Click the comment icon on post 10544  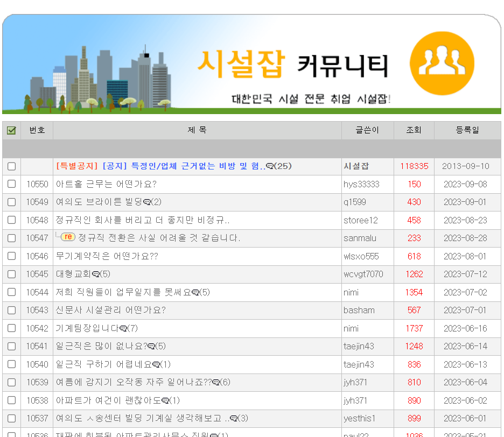(195, 292)
